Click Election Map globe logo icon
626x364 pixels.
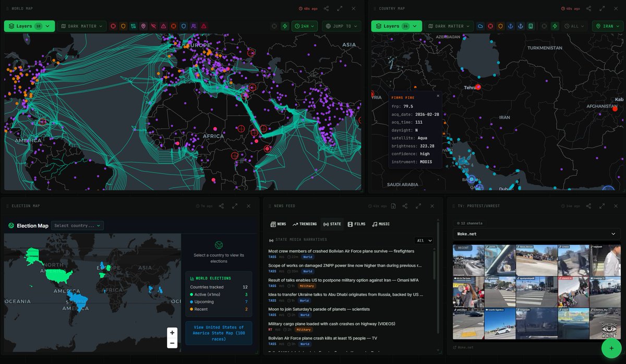click(x=11, y=226)
